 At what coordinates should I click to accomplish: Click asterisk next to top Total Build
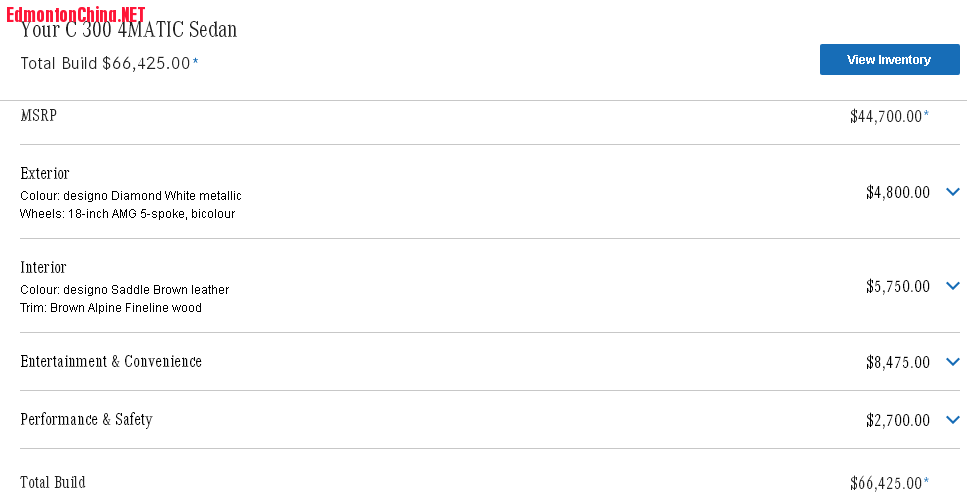click(x=195, y=62)
